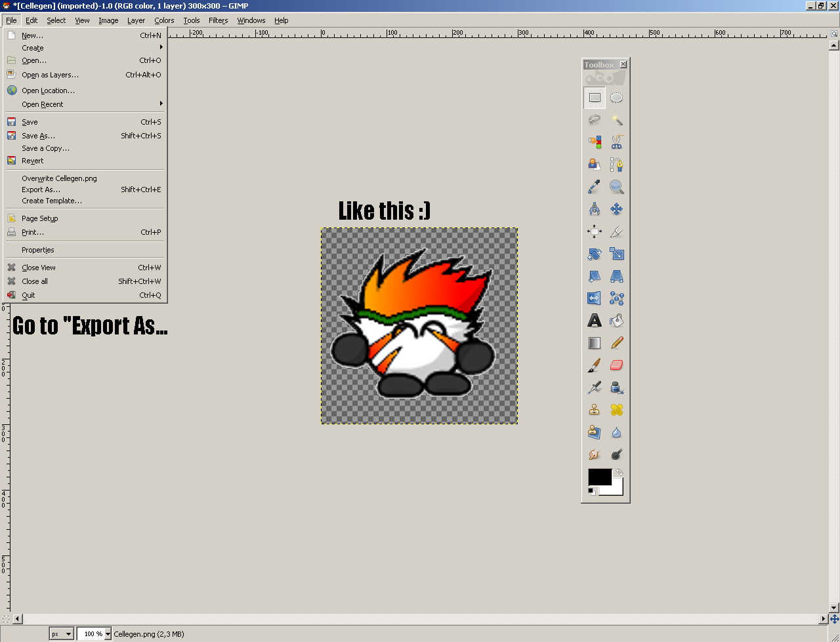Select the Text tool
This screenshot has width=840, height=642.
(594, 320)
